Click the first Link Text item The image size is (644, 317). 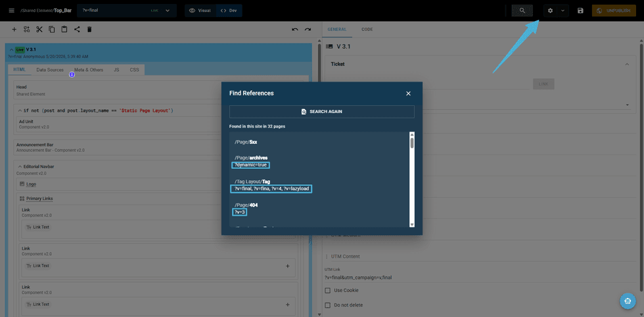click(x=38, y=227)
